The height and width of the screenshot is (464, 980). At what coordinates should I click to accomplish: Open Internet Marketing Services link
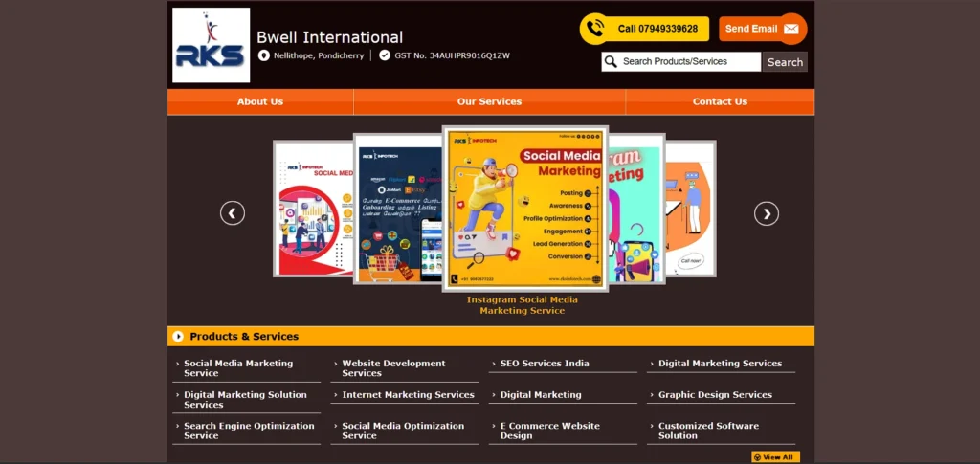click(x=408, y=395)
